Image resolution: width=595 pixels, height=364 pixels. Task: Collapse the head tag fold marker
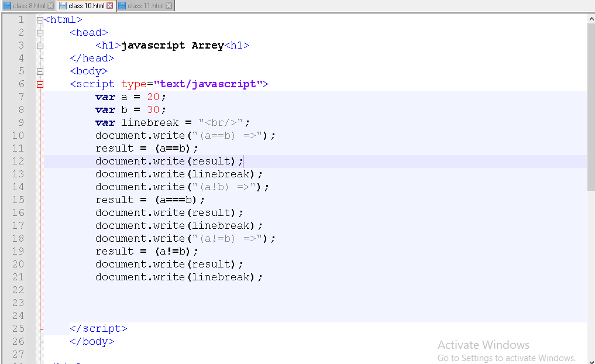(x=40, y=33)
